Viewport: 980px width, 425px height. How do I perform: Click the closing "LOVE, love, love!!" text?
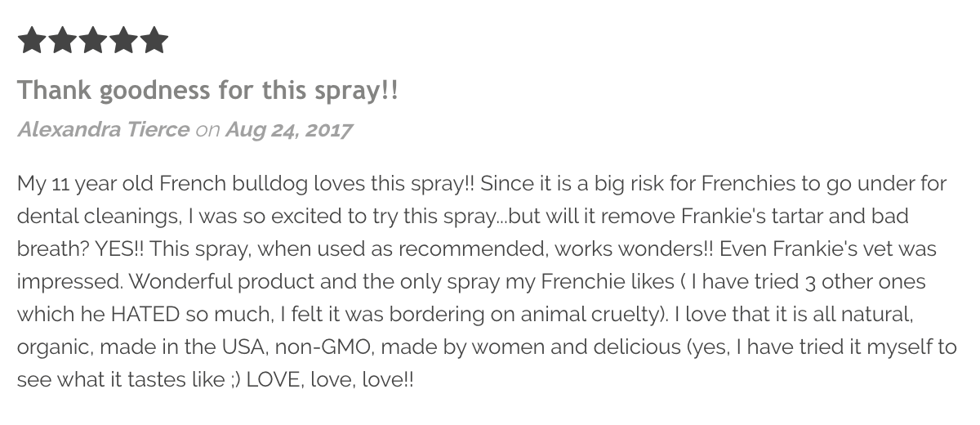tap(330, 380)
